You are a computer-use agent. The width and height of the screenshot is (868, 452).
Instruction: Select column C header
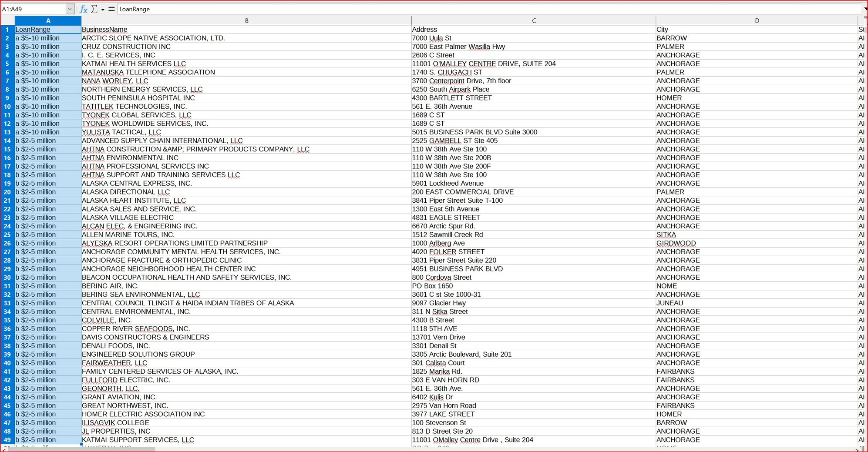click(534, 20)
